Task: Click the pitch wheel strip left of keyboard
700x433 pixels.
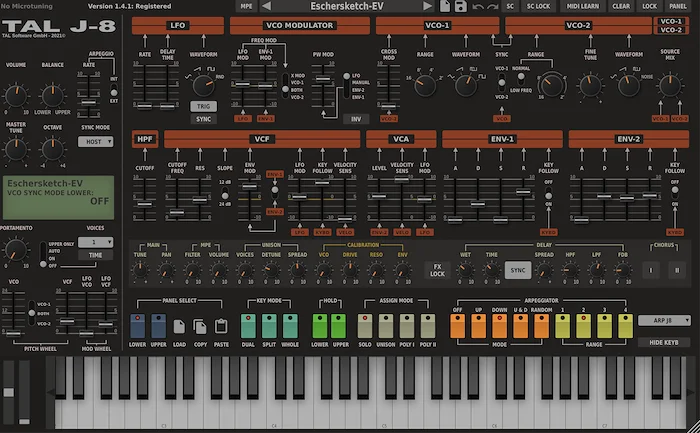Action: pyautogui.click(x=8, y=391)
